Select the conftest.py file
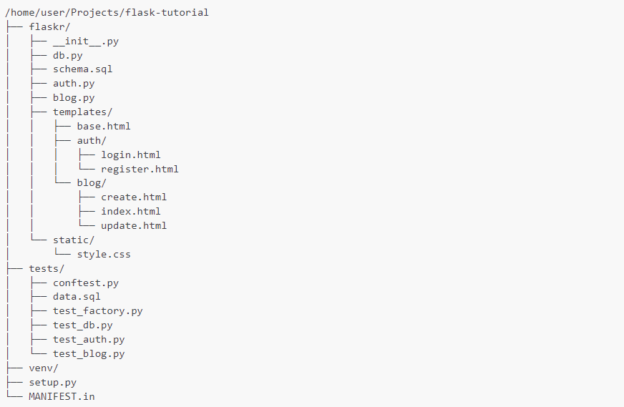624x407 pixels. [x=85, y=283]
